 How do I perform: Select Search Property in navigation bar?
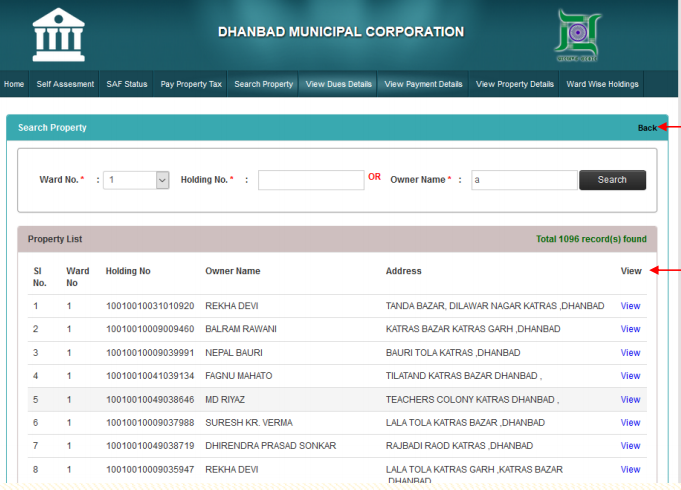point(264,84)
